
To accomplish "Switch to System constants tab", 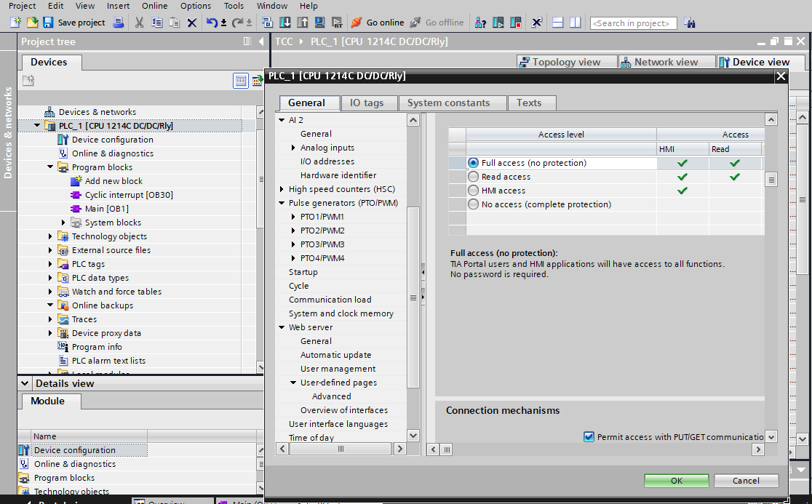I will pos(453,103).
